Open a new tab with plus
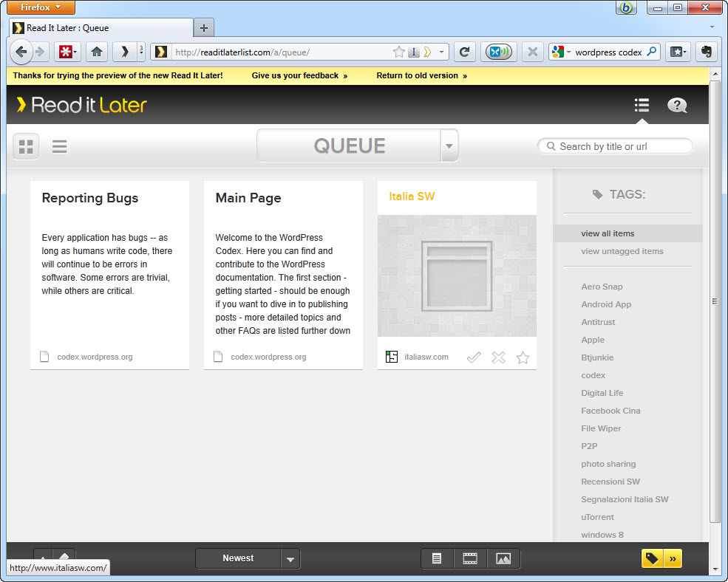This screenshot has width=728, height=582. (x=203, y=28)
